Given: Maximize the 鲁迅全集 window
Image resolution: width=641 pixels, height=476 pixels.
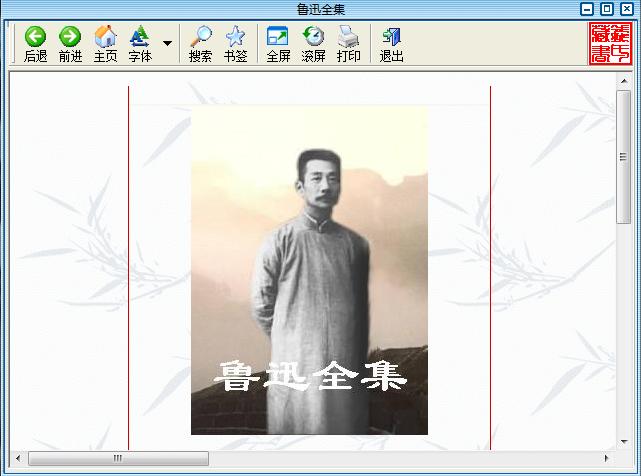Looking at the screenshot, I should tap(606, 9).
